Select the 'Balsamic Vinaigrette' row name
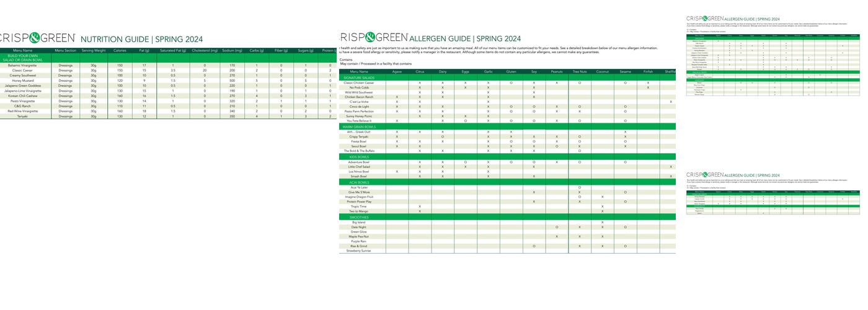 coord(22,65)
